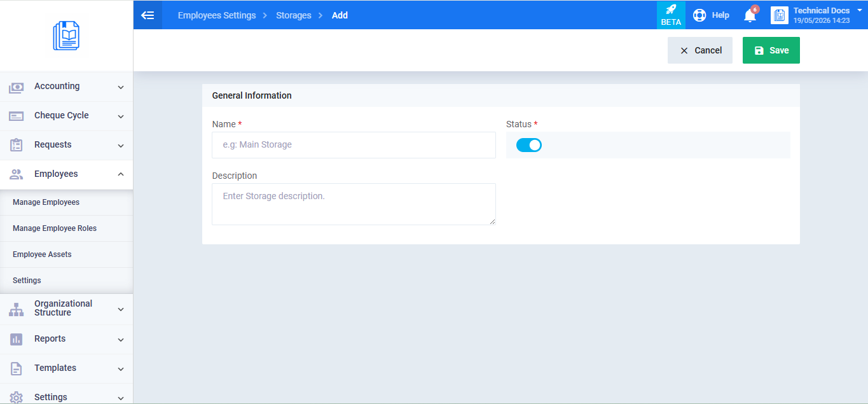Expand the Requests menu chevron

[x=121, y=146]
